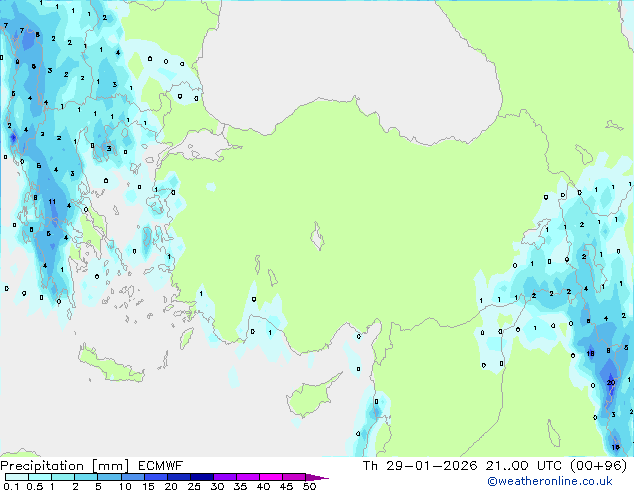Click the '(00+96)' forecast offset

pyautogui.click(x=598, y=466)
